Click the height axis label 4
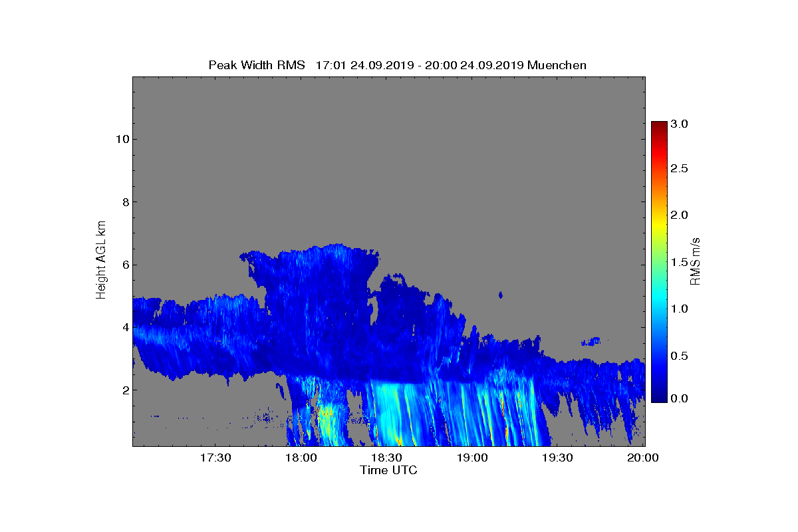This screenshot has height=532, width=798. coord(124,327)
